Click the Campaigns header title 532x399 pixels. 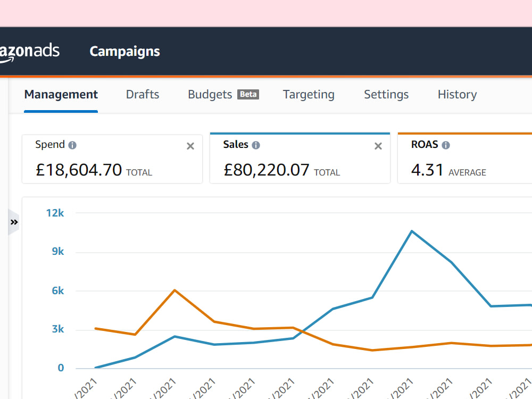(125, 52)
